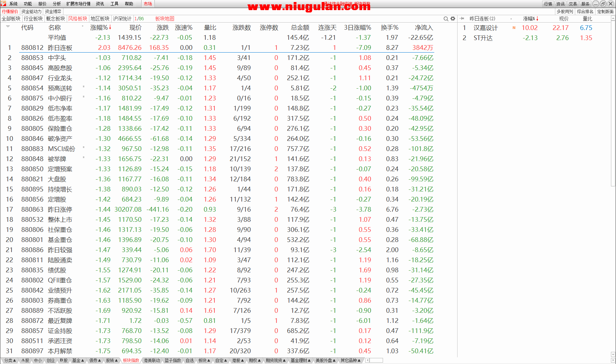Viewport: 616px width, 364px height.
Task: Sort by 涨停数 column
Action: coord(269,28)
